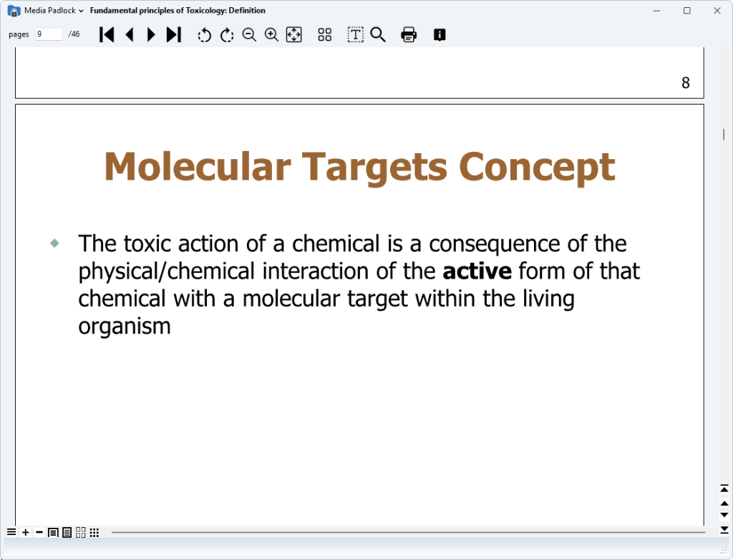Image resolution: width=733 pixels, height=560 pixels.
Task: Open the document info panel
Action: [440, 34]
